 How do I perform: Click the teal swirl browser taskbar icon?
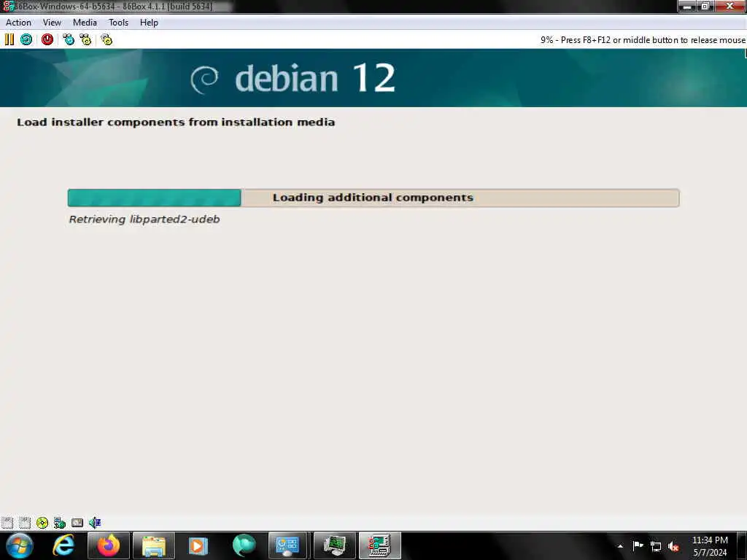244,545
